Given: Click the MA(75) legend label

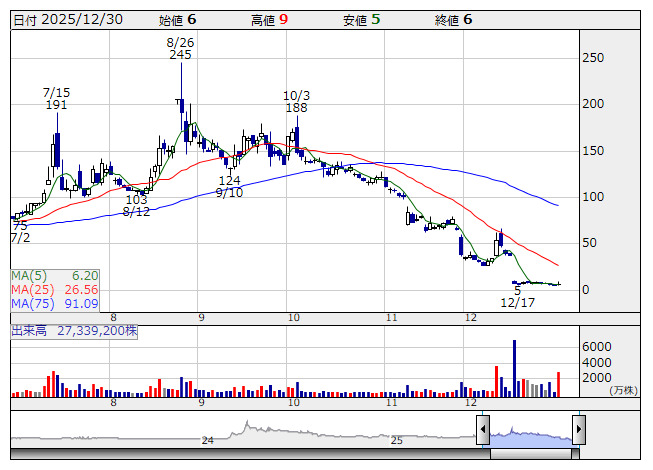Looking at the screenshot, I should coord(29,303).
